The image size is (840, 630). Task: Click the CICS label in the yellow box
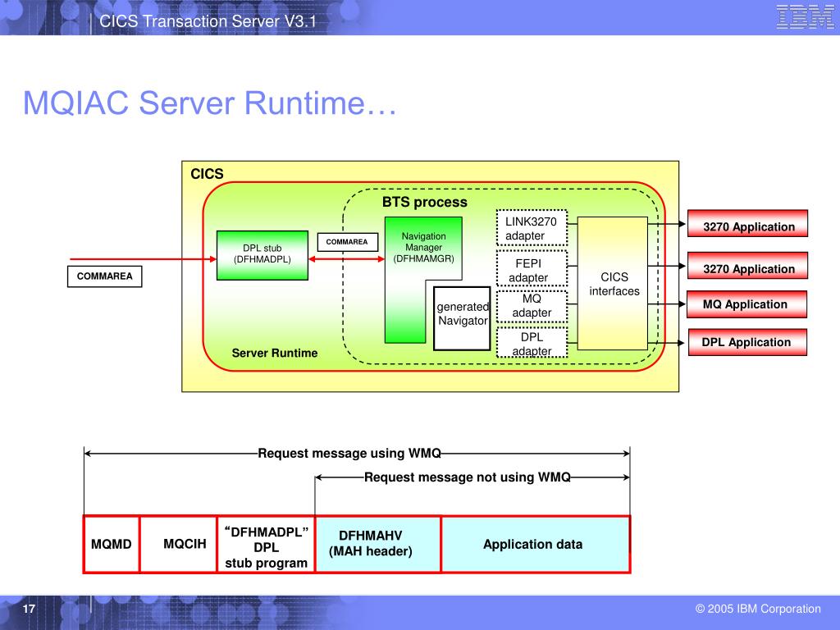pyautogui.click(x=208, y=174)
